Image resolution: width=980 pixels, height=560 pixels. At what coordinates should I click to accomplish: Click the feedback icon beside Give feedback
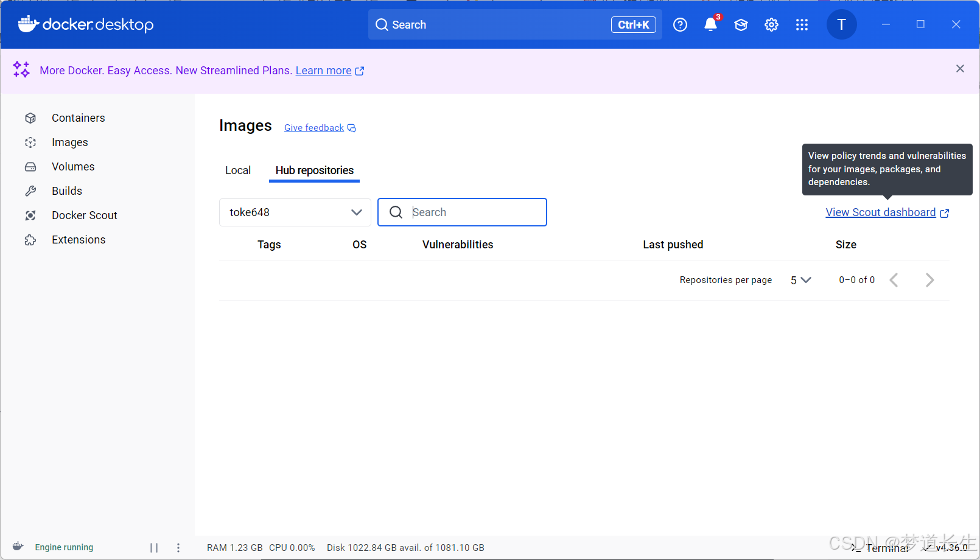(352, 128)
